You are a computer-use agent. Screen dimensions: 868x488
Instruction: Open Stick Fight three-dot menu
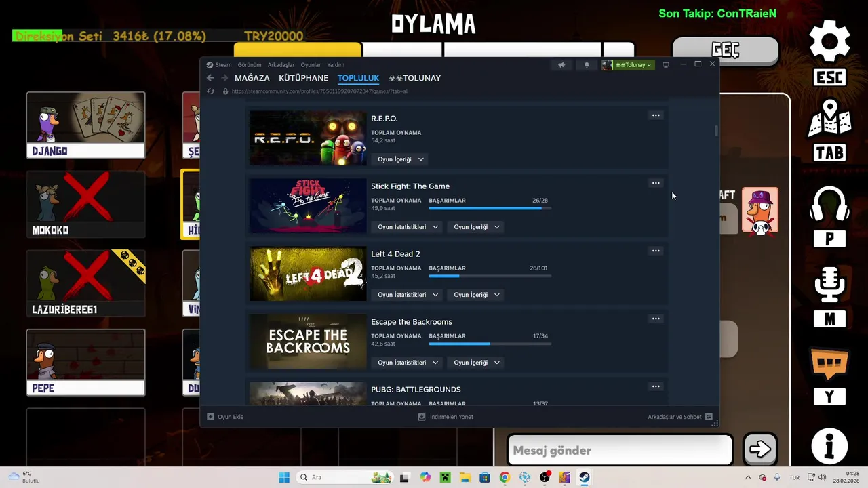point(656,183)
